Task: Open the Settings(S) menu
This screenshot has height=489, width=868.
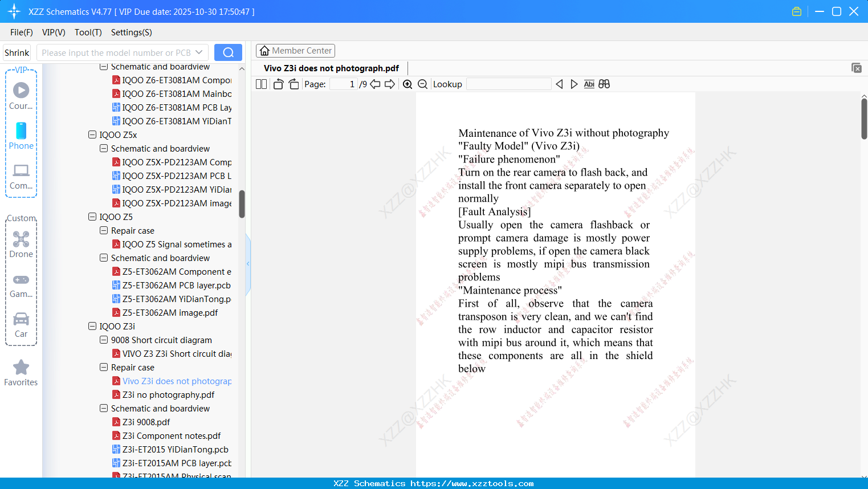Action: [x=132, y=32]
